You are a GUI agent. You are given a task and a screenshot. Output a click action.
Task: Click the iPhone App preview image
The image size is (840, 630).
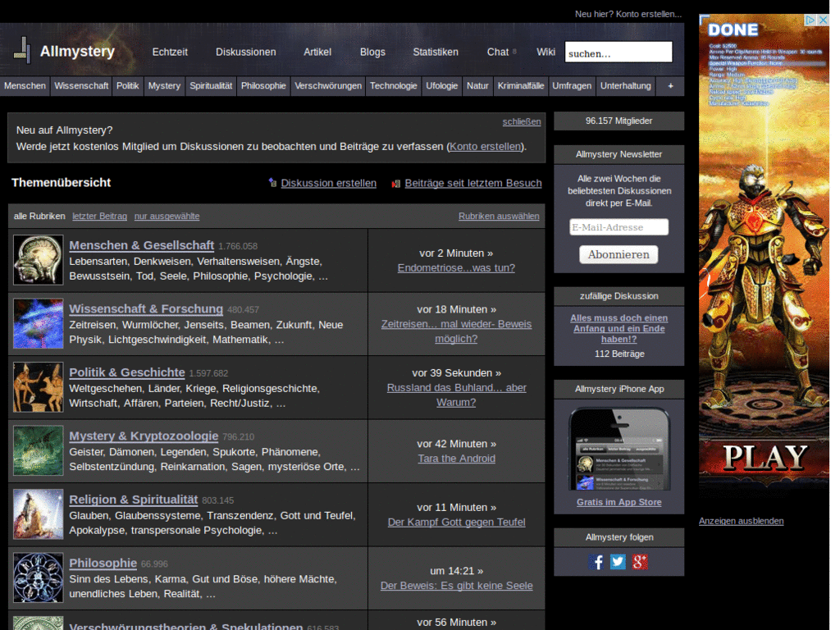click(x=619, y=450)
